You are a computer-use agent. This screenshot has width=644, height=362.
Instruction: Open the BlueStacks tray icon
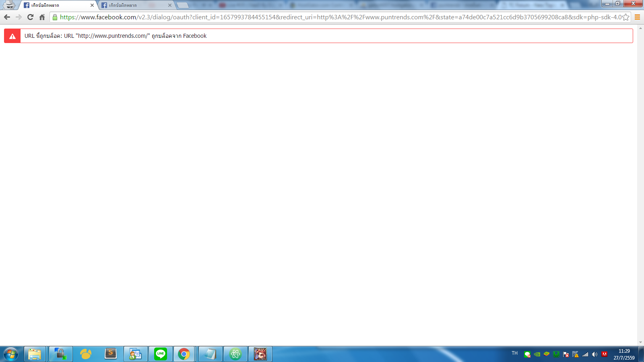click(547, 354)
